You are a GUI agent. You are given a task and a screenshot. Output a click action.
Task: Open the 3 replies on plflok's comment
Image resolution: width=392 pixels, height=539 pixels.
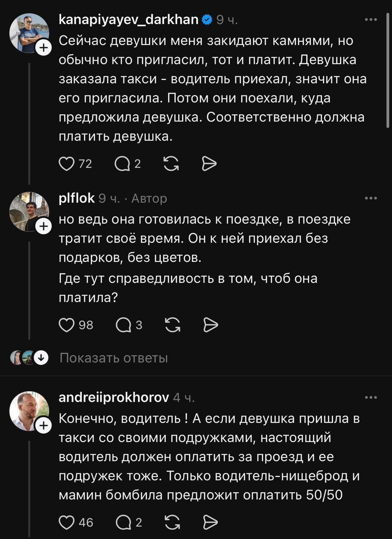[x=123, y=325]
